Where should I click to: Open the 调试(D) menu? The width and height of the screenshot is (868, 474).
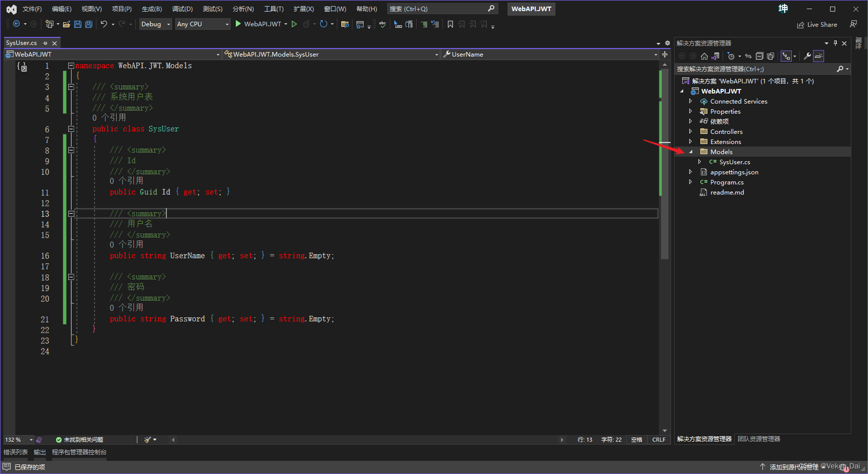click(x=182, y=9)
